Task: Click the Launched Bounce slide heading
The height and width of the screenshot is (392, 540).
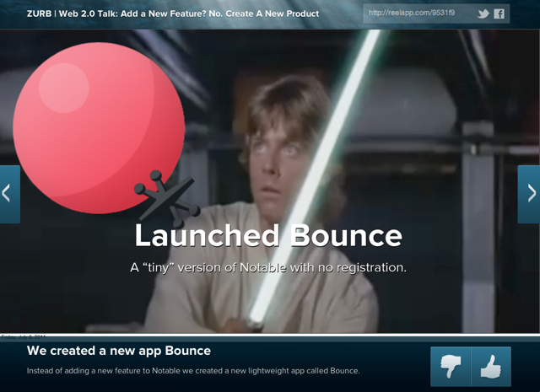Action: tap(268, 236)
